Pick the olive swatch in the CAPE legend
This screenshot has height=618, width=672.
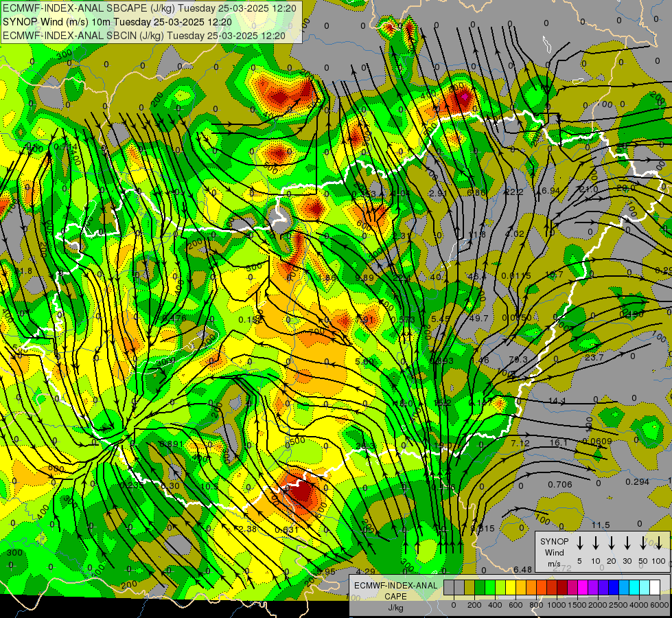[470, 587]
